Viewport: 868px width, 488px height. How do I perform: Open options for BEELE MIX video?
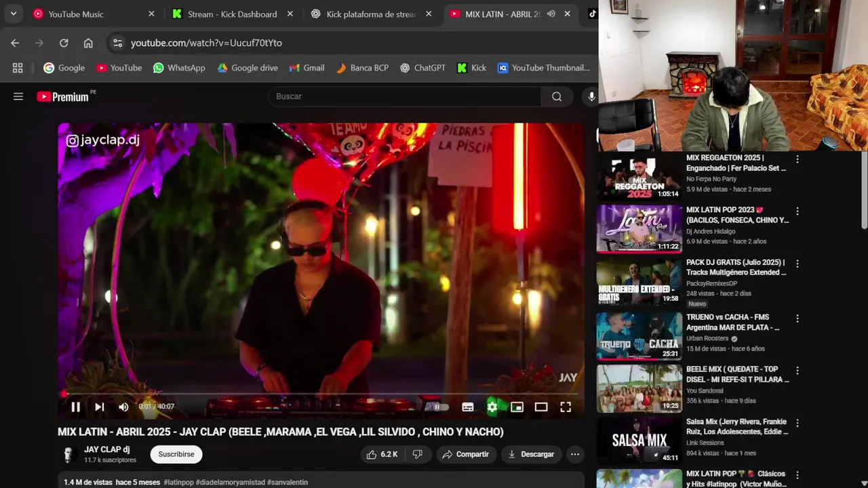[797, 371]
